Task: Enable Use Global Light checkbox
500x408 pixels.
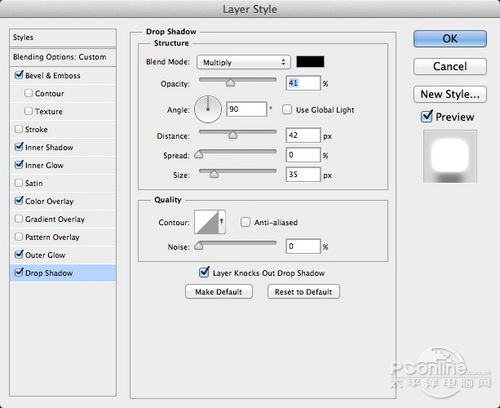Action: tap(287, 109)
